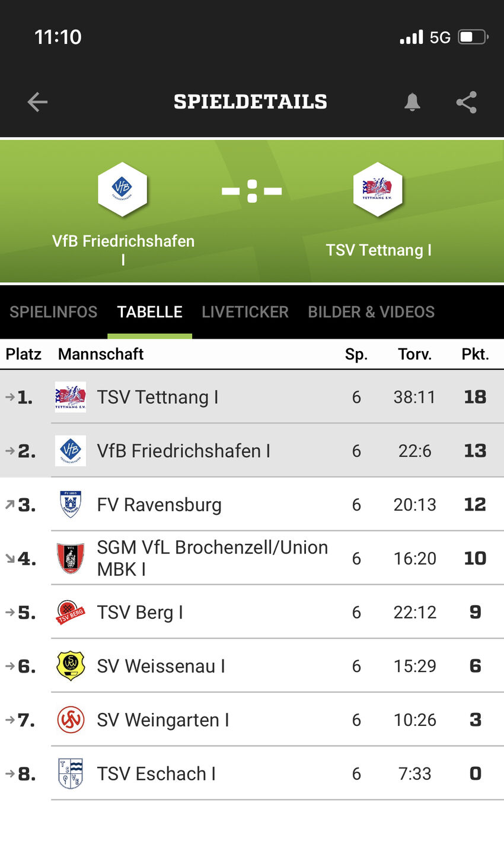Screen dimensions: 504x860
Task: Tap the Pkt. column header
Action: 475,354
